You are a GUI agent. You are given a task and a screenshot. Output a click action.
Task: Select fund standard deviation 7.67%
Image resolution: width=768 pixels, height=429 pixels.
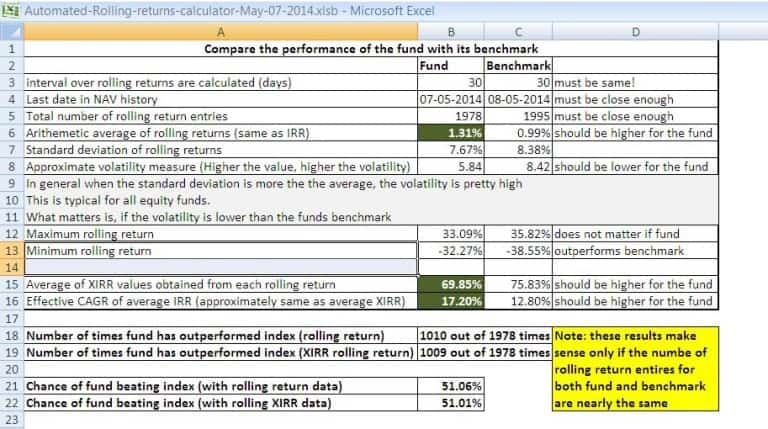point(451,150)
